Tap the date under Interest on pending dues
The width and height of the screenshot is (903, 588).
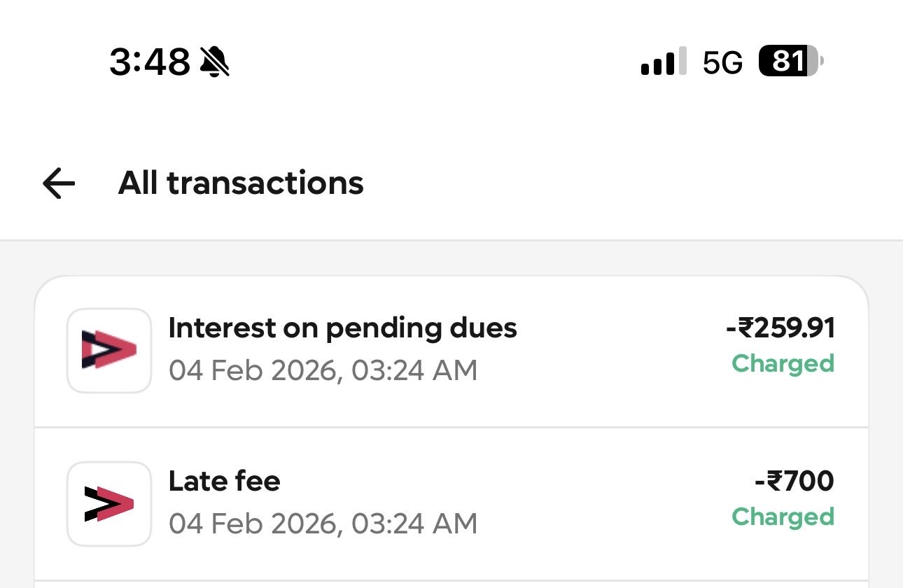point(323,370)
